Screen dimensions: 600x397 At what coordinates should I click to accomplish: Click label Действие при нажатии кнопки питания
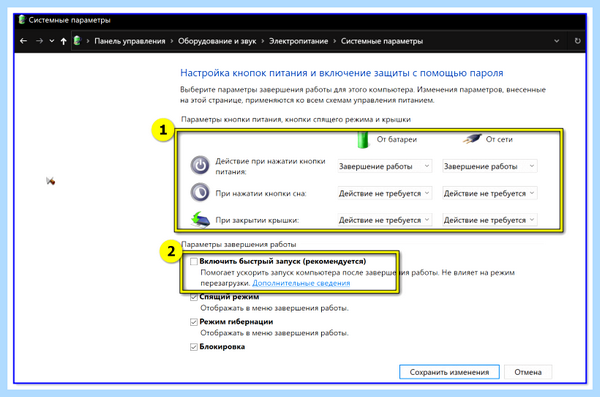tap(270, 166)
